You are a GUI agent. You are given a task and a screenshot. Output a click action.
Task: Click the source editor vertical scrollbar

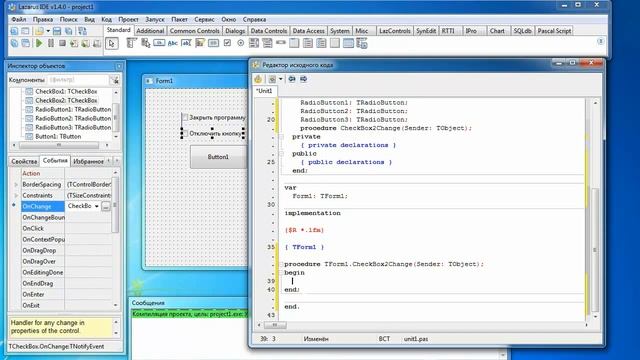(595, 210)
